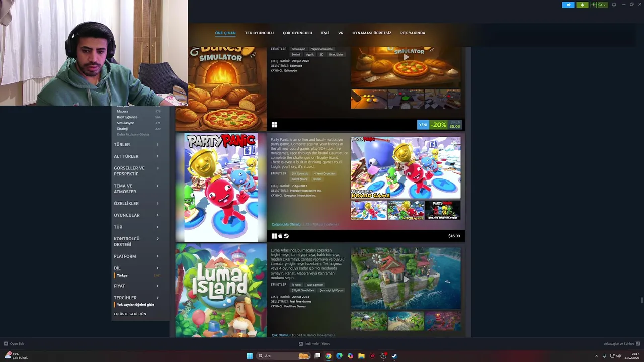Select Party Panic Online Multiplayer thumbnail
This screenshot has height=362, width=644.
[442, 210]
